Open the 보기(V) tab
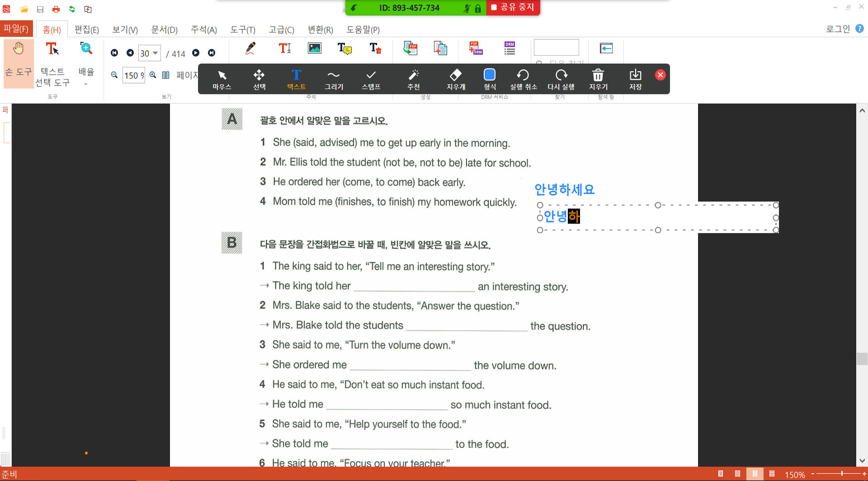 point(125,29)
